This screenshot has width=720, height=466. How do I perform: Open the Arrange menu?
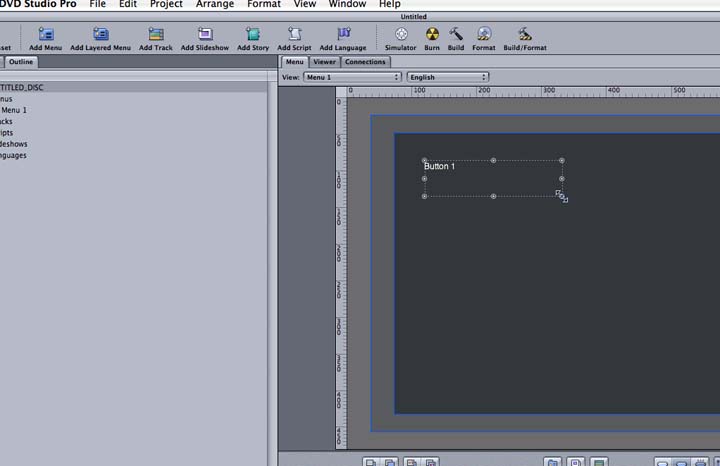[215, 5]
